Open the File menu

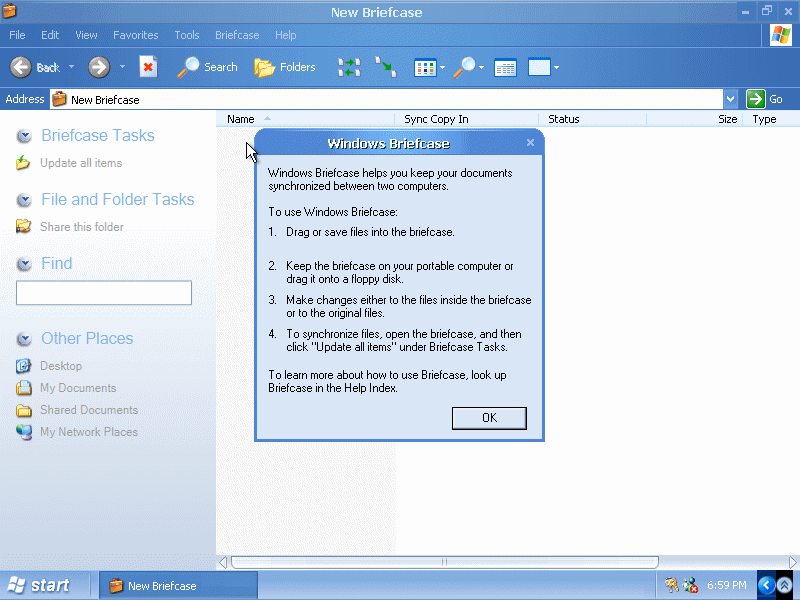point(17,35)
